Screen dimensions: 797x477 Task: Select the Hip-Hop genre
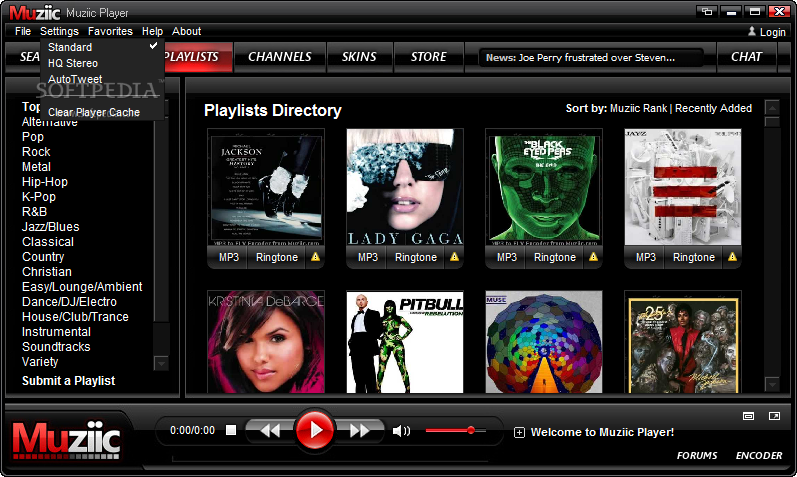tap(45, 182)
